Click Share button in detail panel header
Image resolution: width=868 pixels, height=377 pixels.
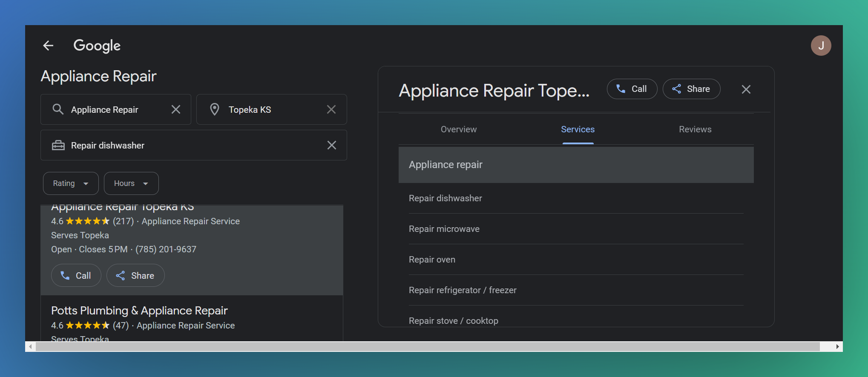(692, 89)
